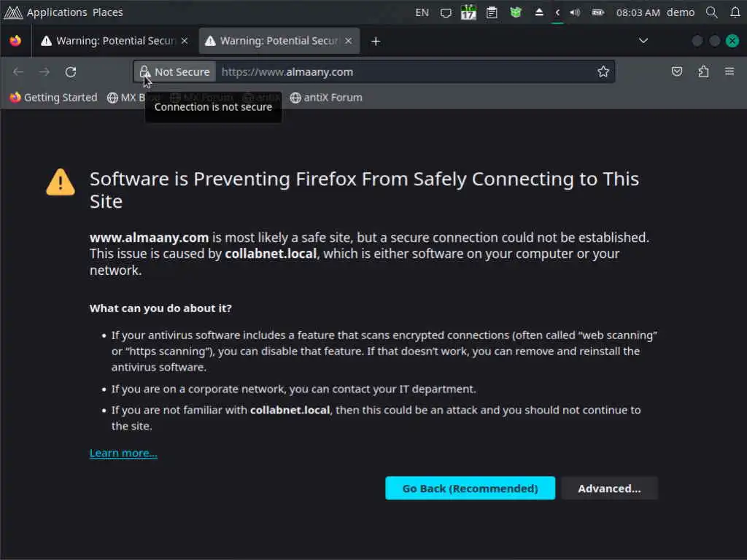Image resolution: width=747 pixels, height=560 pixels.
Task: Click the Not Secure lock indicator
Action: [175, 72]
